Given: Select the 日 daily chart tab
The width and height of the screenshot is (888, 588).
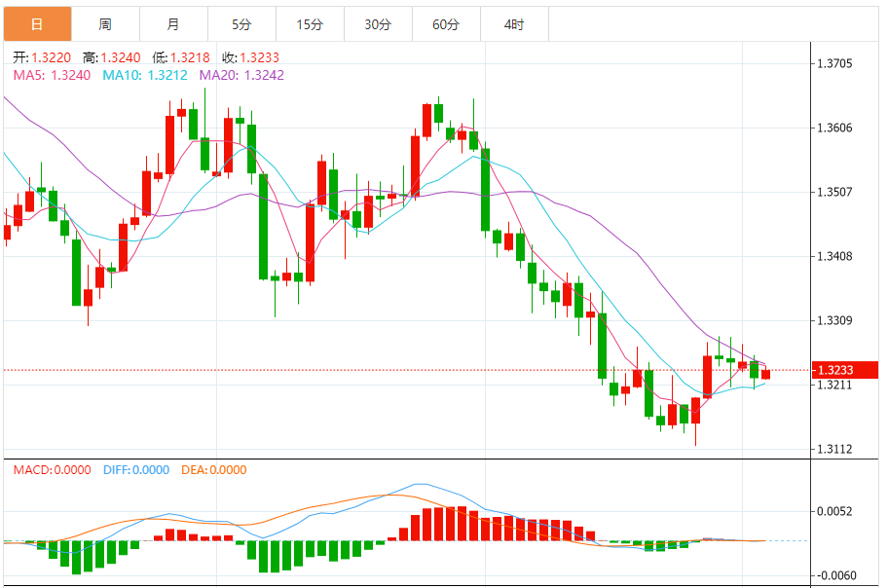Looking at the screenshot, I should (37, 23).
